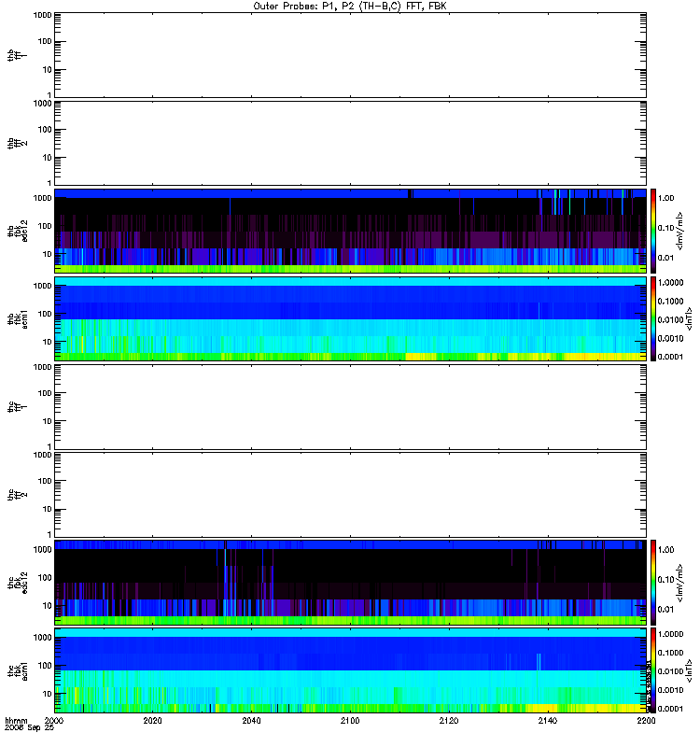Click the '0.0100' value on thb scm1 color bar
700x747 pixels.
pos(670,319)
